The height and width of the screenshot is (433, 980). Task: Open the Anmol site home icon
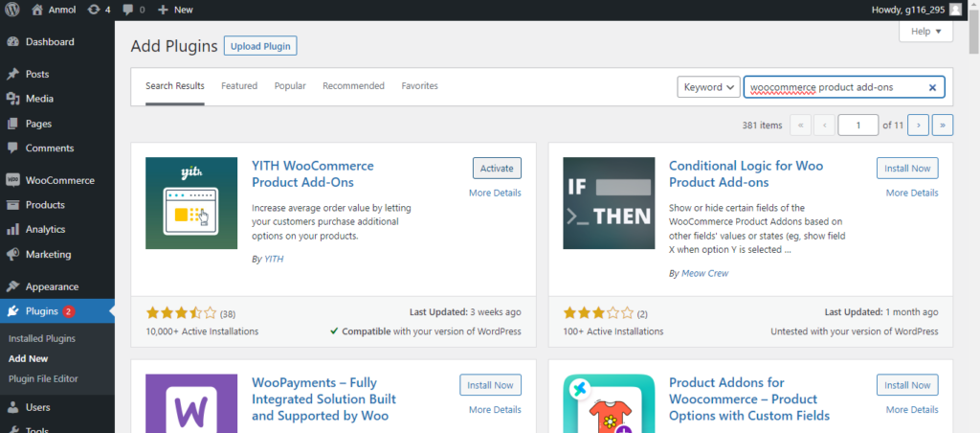(37, 10)
